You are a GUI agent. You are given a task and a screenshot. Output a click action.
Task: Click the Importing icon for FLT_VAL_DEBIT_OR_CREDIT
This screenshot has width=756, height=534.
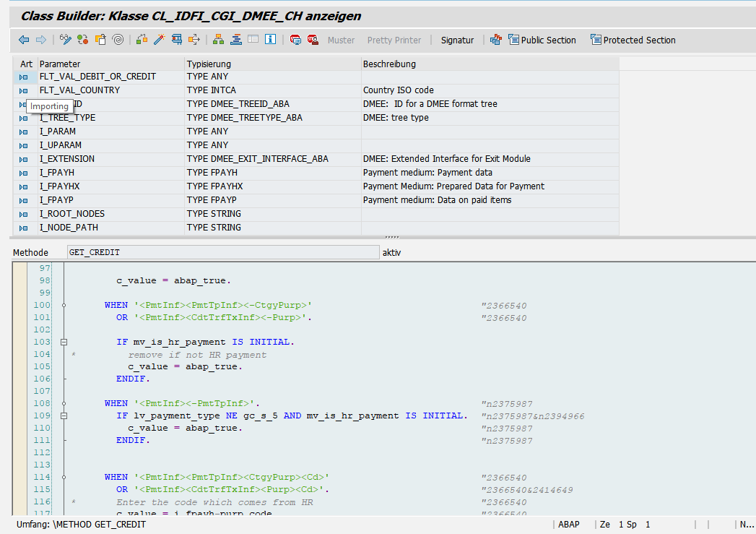point(23,77)
